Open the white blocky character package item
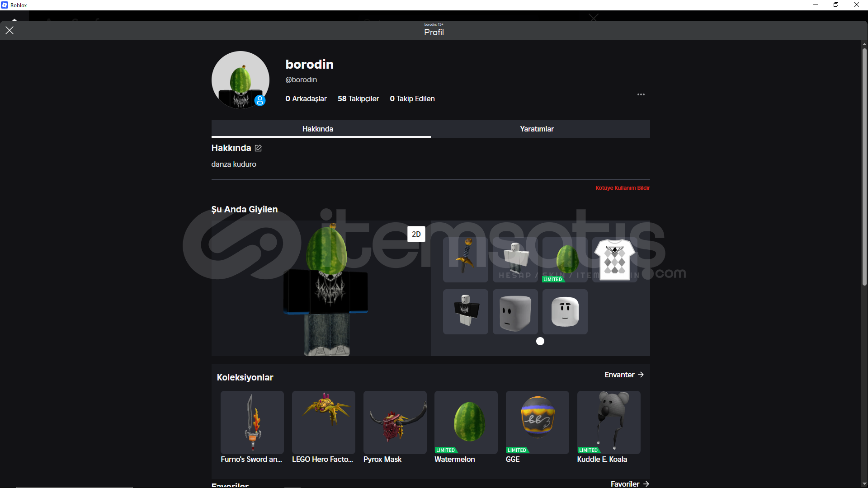Image resolution: width=868 pixels, height=488 pixels. 515,260
